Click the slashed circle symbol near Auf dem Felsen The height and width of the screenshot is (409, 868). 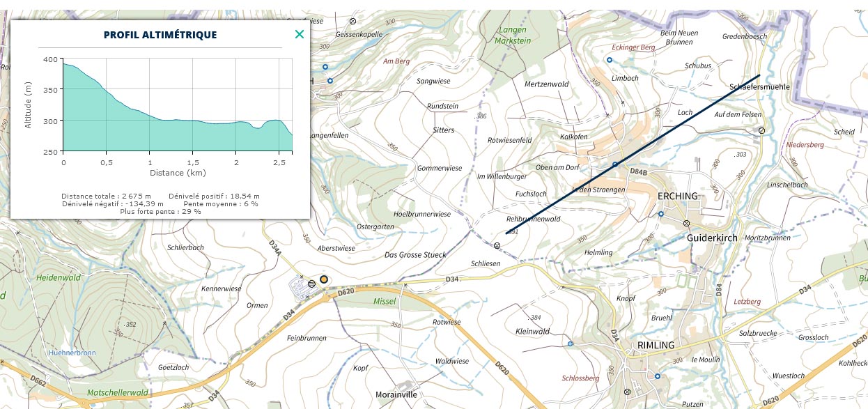pos(761,130)
